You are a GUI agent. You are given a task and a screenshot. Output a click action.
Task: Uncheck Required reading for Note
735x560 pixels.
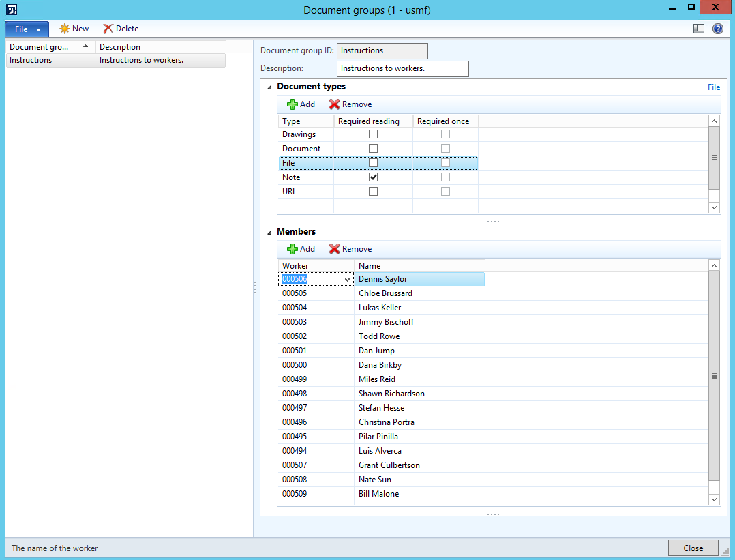coord(373,177)
